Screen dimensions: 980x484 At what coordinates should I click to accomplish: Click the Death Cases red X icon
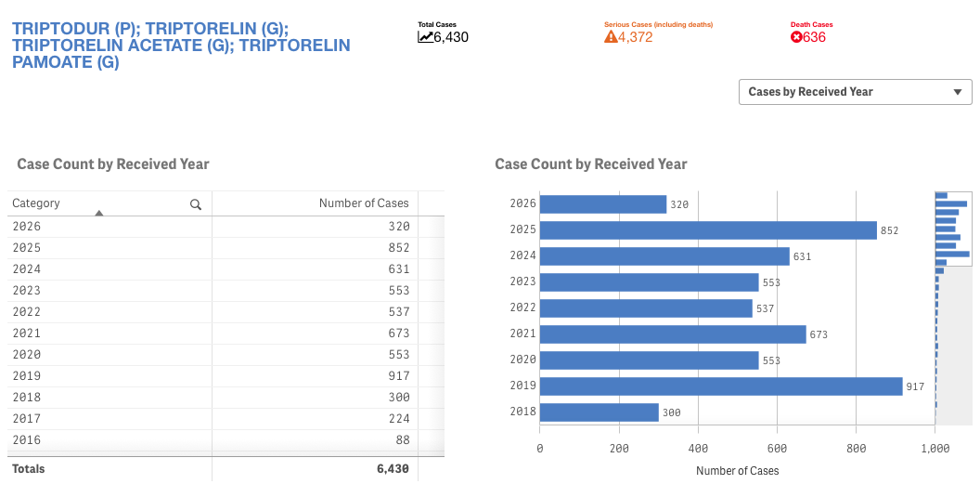click(x=796, y=37)
